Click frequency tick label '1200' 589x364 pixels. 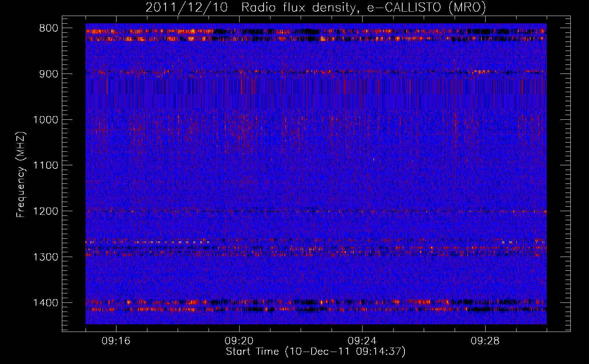click(46, 211)
